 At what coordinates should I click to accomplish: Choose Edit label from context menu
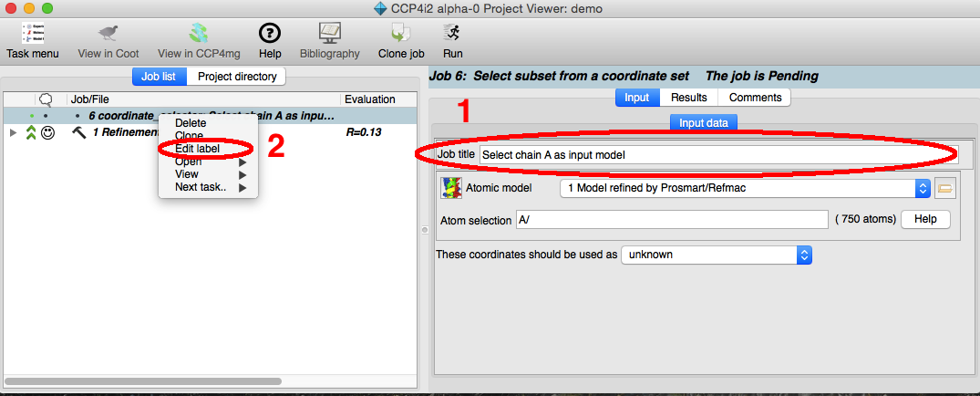pyautogui.click(x=197, y=149)
